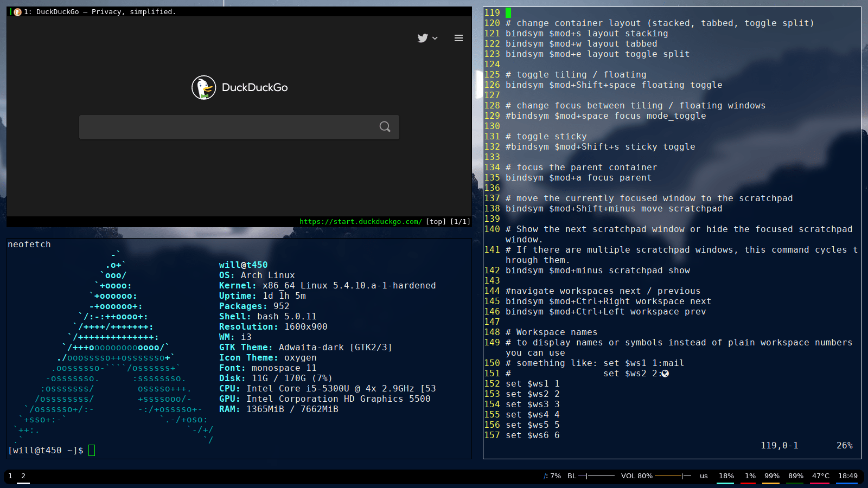Place cursor on vim line 119
868x488 pixels.
tap(508, 12)
